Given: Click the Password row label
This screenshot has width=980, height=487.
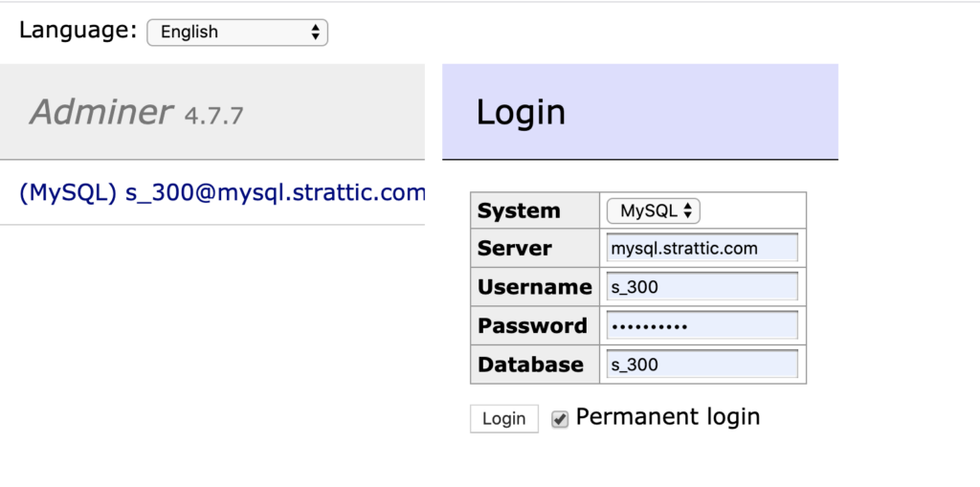Looking at the screenshot, I should coord(532,325).
